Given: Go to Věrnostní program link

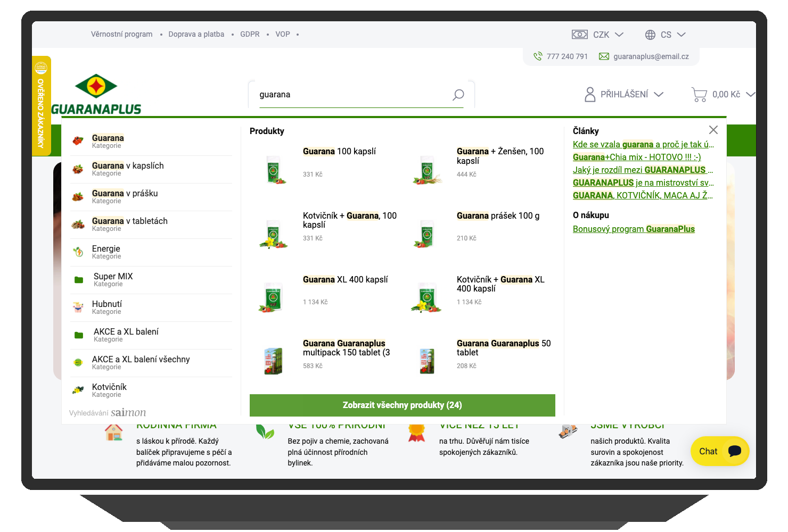Looking at the screenshot, I should [x=121, y=35].
